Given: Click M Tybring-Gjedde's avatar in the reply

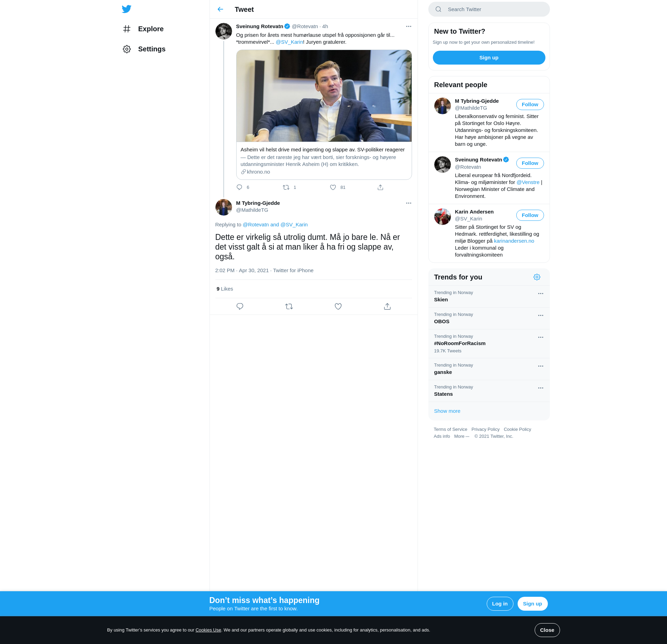Looking at the screenshot, I should (223, 207).
